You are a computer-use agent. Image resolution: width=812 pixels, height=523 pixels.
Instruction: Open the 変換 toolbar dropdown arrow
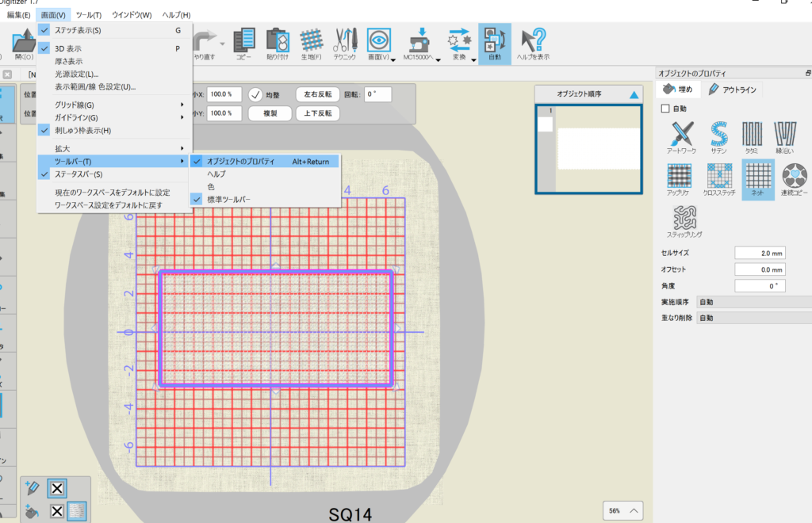click(x=474, y=59)
